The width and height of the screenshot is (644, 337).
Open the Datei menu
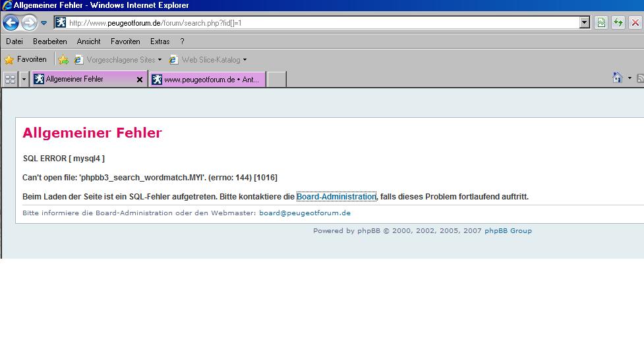coord(14,41)
